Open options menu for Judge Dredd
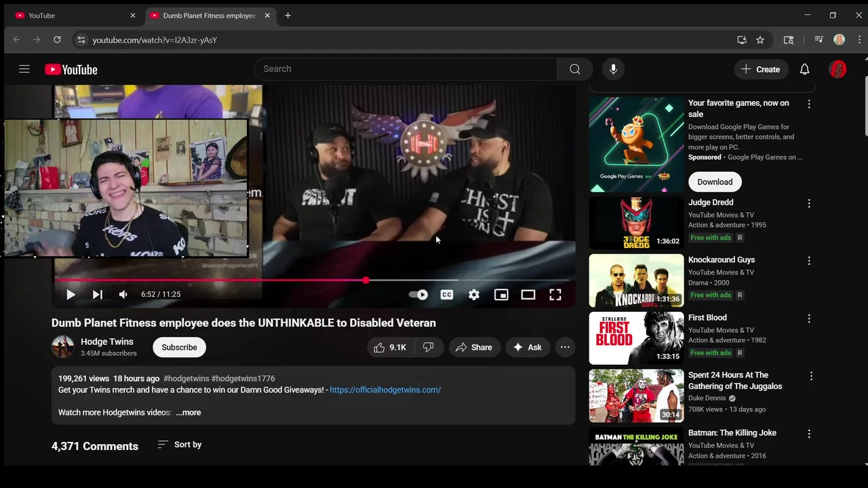 click(808, 203)
